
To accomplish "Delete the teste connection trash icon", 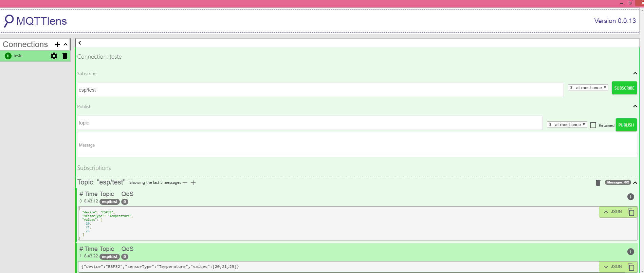I will click(x=65, y=56).
